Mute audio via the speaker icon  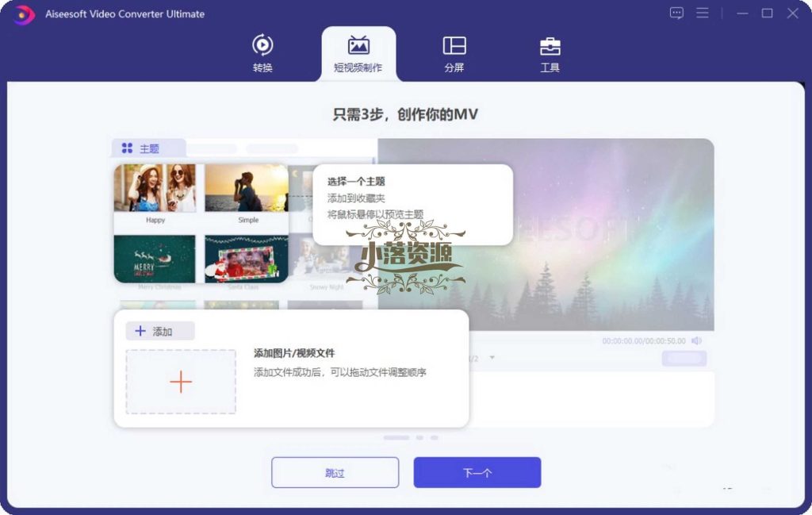click(x=696, y=340)
